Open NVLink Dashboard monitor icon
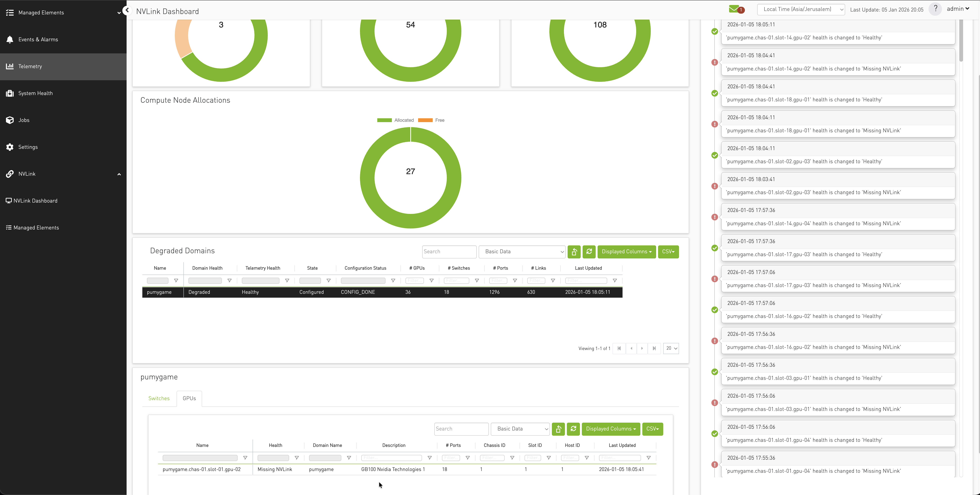 8,201
